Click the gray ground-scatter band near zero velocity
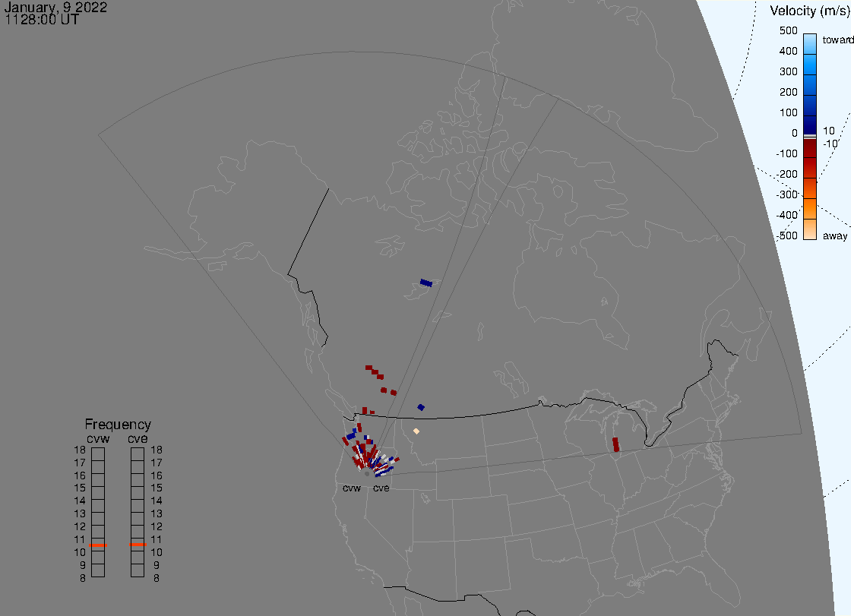Screen dimensions: 854x616 pos(810,137)
